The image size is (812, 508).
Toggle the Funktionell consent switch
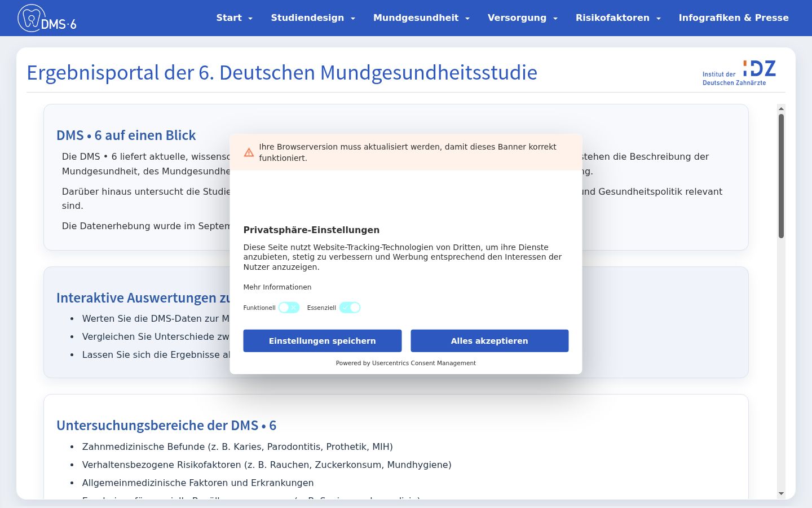point(289,308)
